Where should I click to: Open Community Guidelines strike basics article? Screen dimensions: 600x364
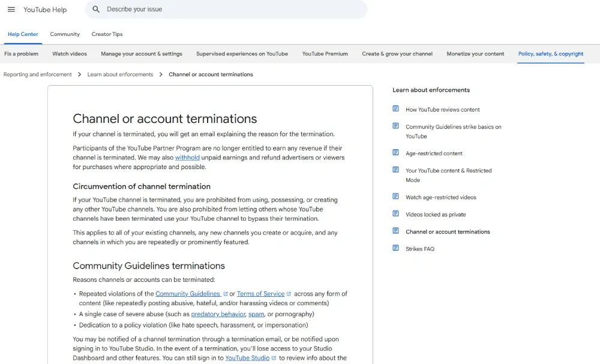click(454, 131)
